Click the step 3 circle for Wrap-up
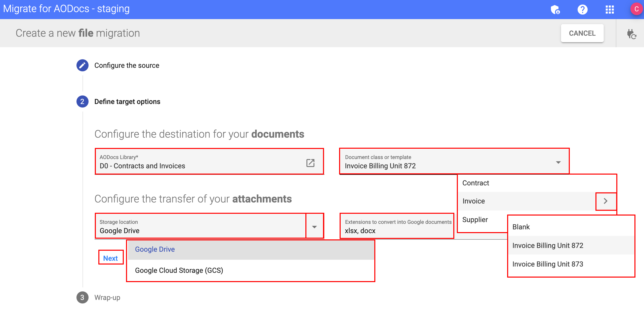Screen dimensions: 644x312 pyautogui.click(x=82, y=297)
